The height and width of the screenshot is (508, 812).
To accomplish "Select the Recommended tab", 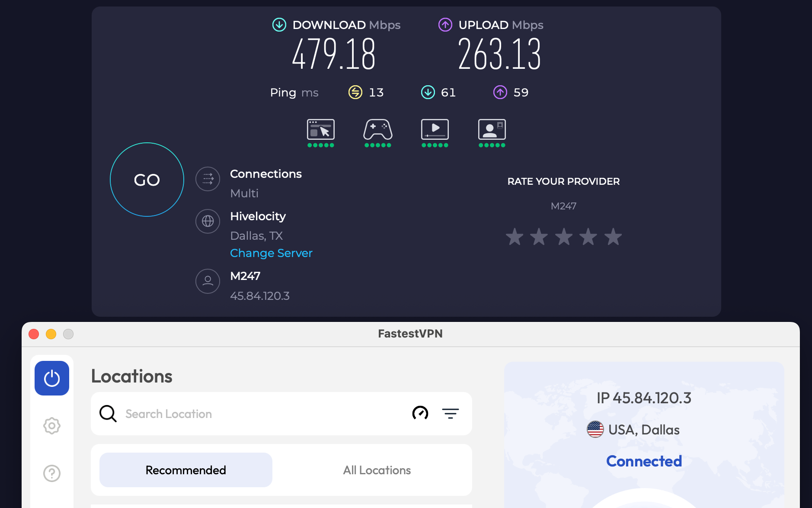I will (x=186, y=470).
